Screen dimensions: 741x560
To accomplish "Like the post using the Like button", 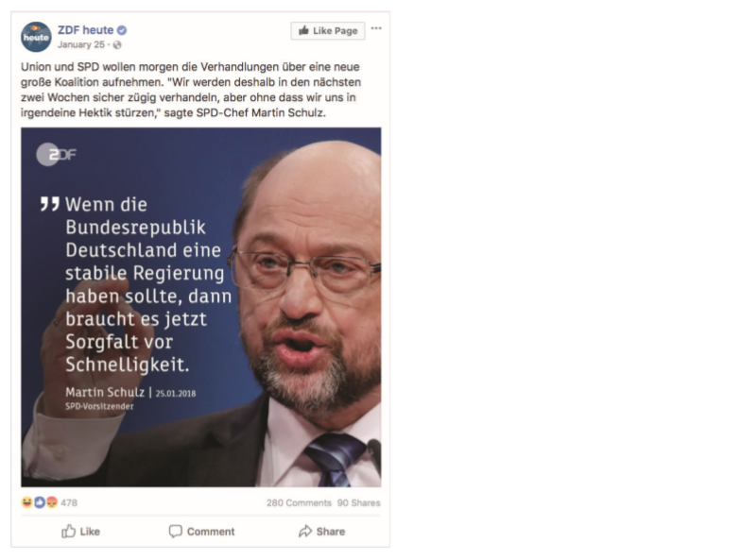I will tap(81, 531).
